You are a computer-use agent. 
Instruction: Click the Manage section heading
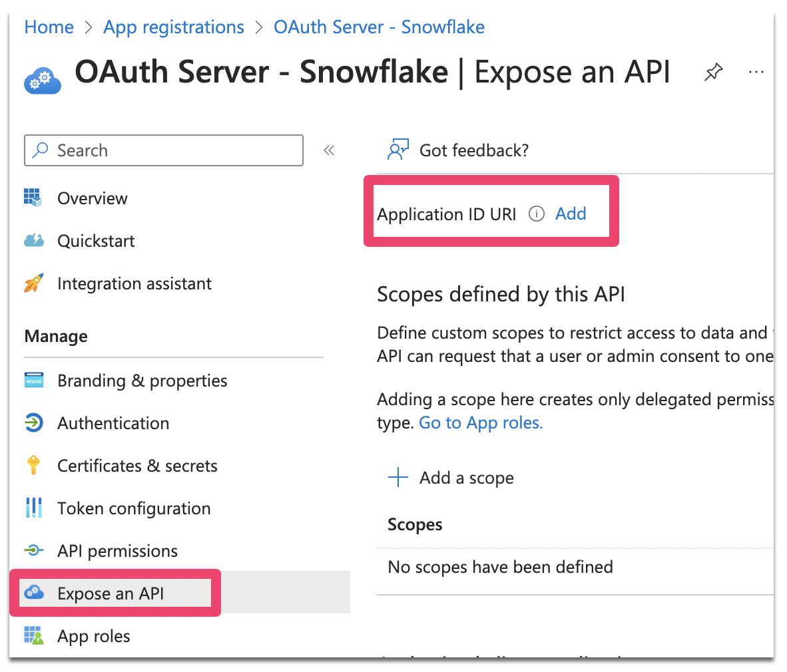[56, 337]
